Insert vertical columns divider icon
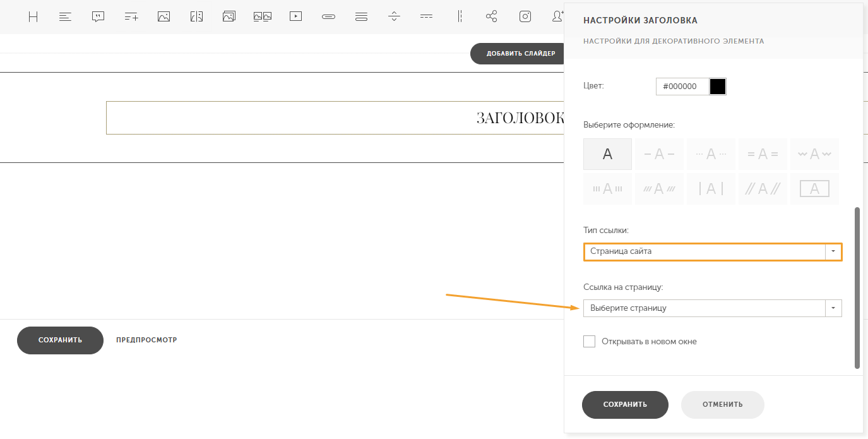 (x=460, y=17)
